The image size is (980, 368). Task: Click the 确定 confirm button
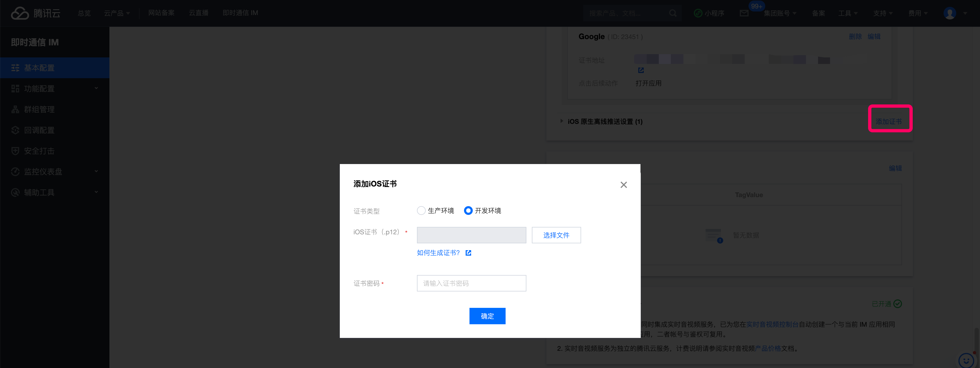[x=487, y=316]
